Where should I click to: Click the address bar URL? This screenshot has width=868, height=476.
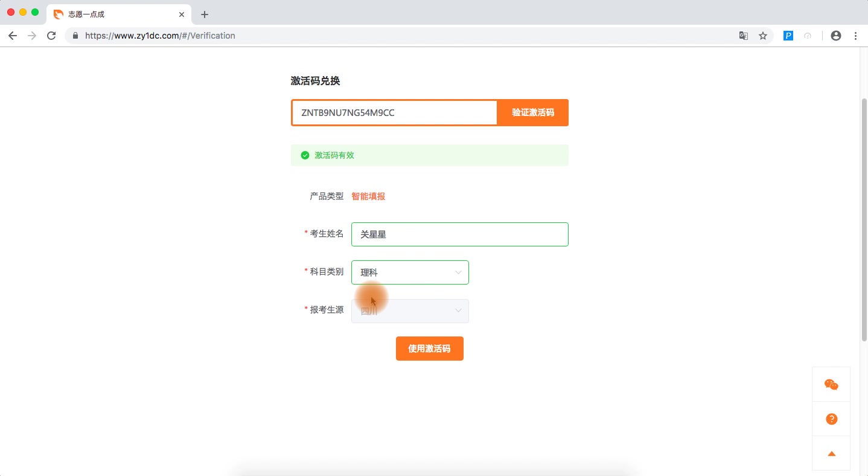[160, 36]
